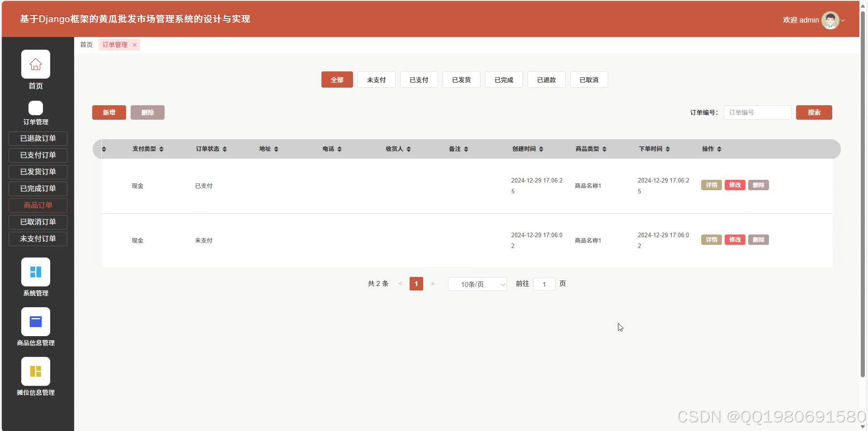Switch to the 首页 breadcrumb tab
868x431 pixels.
click(86, 45)
